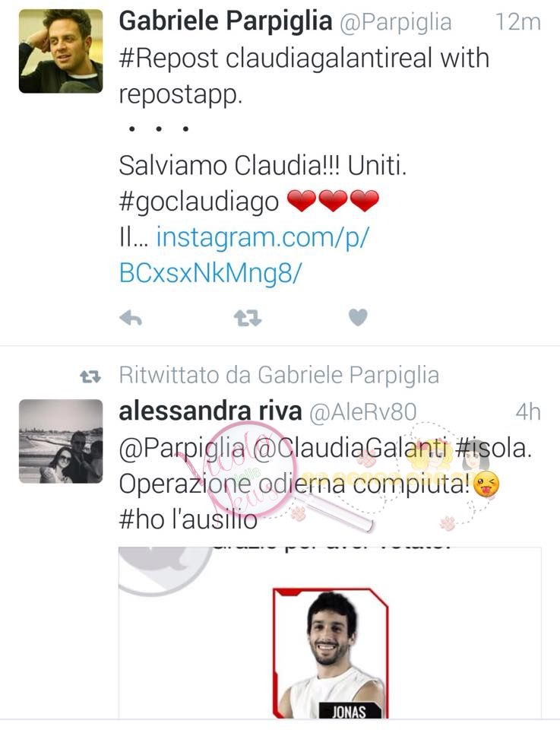Open Gabriele Parpiglia display name
This screenshot has width=560, height=730.
(x=226, y=21)
